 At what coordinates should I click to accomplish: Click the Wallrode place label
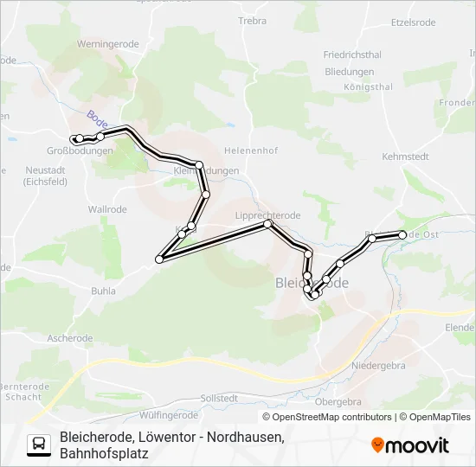coord(107,209)
